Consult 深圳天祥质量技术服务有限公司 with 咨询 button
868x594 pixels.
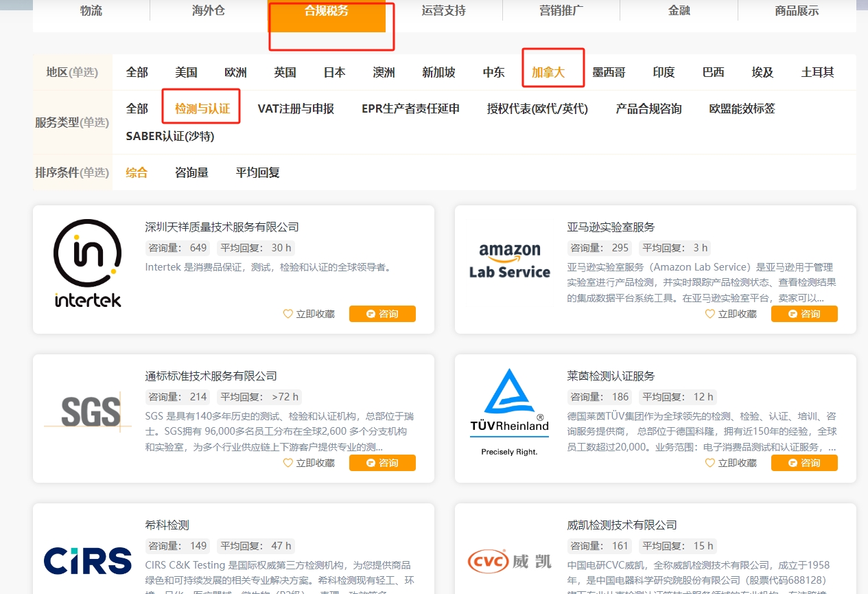click(x=382, y=314)
